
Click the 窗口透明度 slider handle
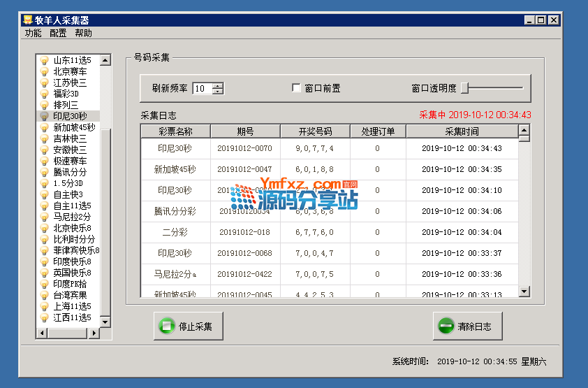(464, 88)
